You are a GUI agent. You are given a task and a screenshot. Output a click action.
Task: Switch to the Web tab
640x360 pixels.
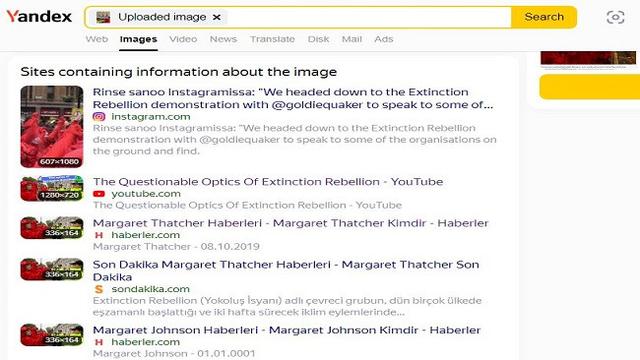[x=97, y=39]
